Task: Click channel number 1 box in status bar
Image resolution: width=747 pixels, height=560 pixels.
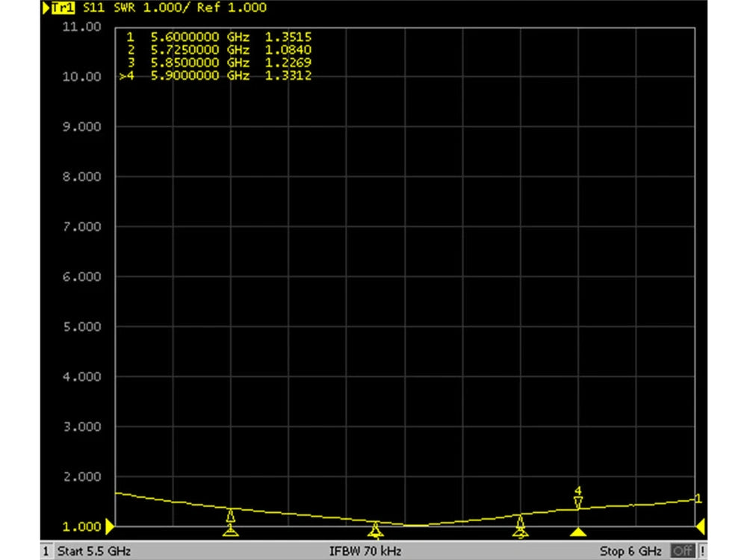Action: (46, 552)
